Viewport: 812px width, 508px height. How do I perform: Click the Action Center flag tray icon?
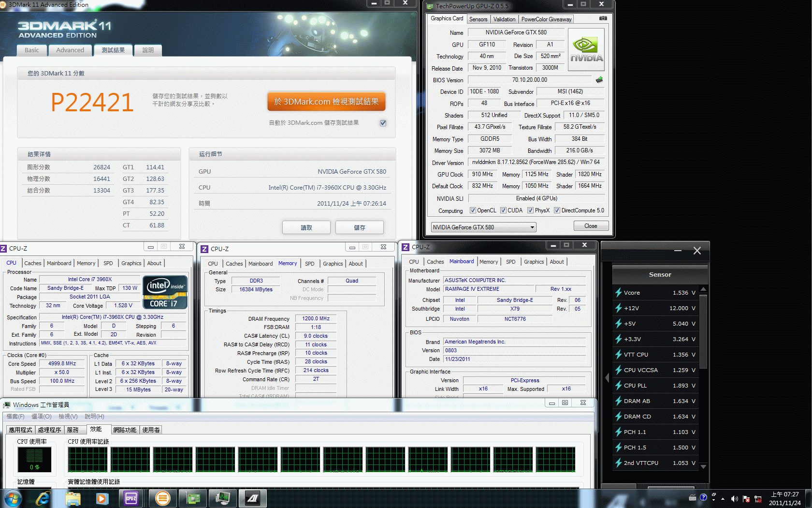tap(746, 499)
